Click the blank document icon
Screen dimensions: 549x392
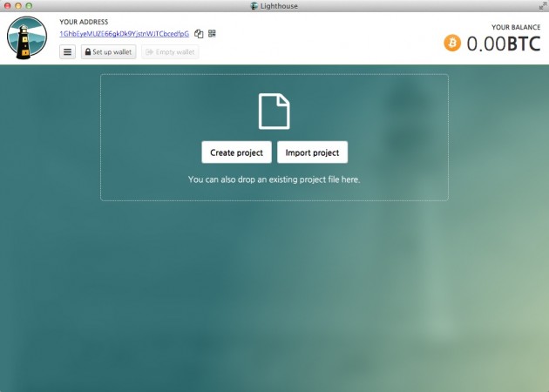pos(274,112)
